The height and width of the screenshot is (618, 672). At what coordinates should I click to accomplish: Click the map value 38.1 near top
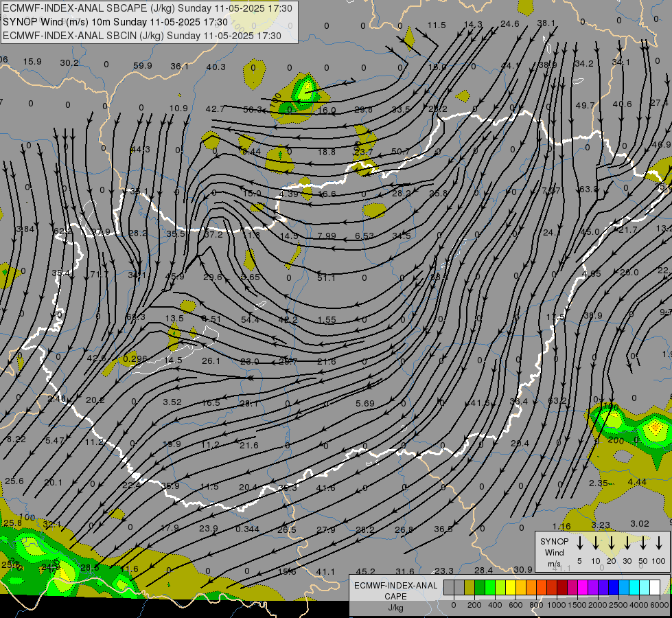point(546,23)
